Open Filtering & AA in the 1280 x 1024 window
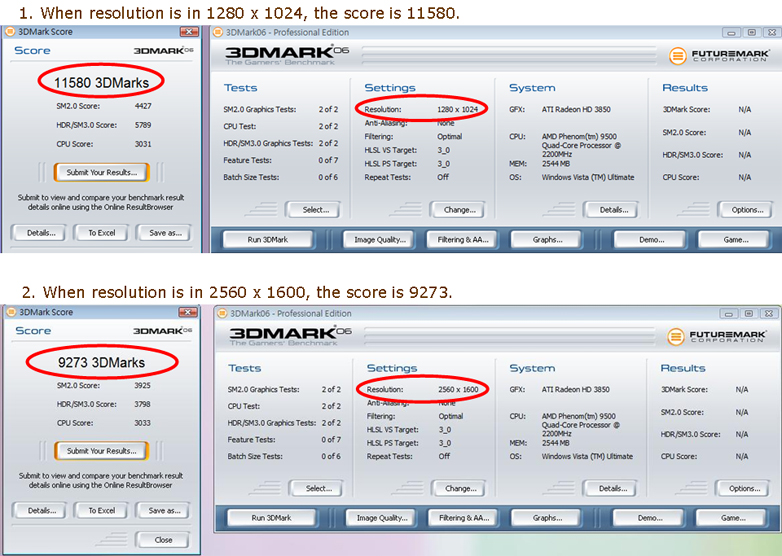The image size is (782, 556). pos(463,240)
